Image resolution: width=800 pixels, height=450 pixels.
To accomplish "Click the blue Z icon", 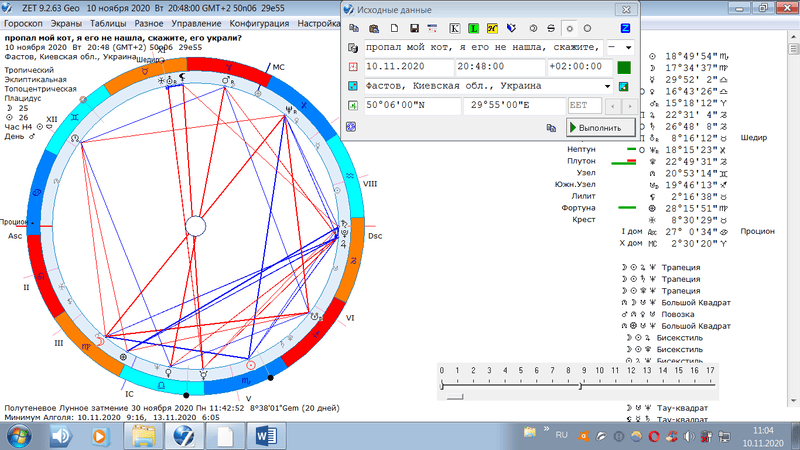I will tap(625, 28).
